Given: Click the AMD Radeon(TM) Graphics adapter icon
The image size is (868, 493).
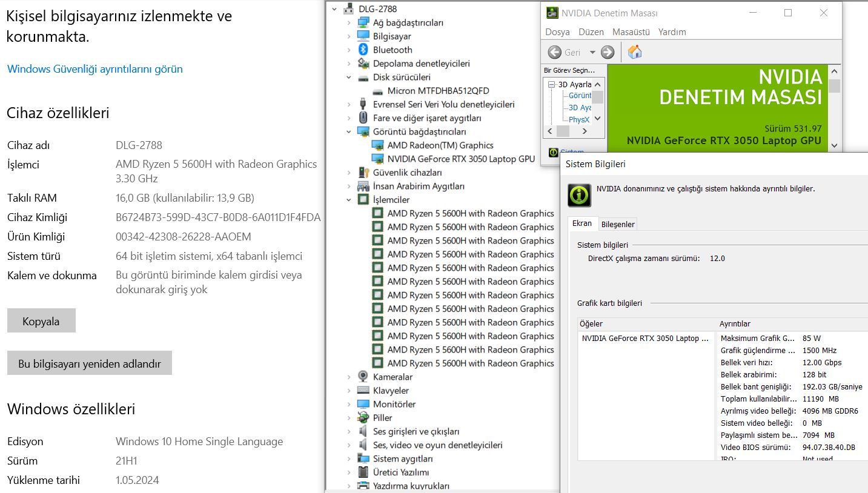Looking at the screenshot, I should coord(377,145).
